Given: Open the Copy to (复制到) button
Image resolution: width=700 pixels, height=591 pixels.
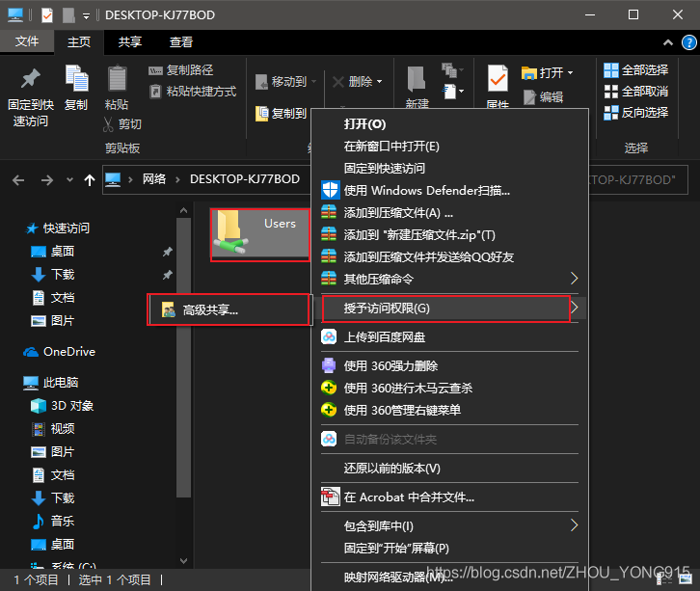Looking at the screenshot, I should click(282, 114).
